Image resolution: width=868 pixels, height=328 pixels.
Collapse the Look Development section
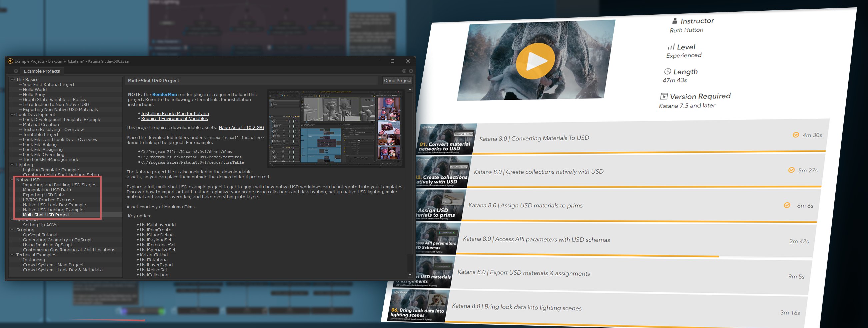(x=12, y=115)
